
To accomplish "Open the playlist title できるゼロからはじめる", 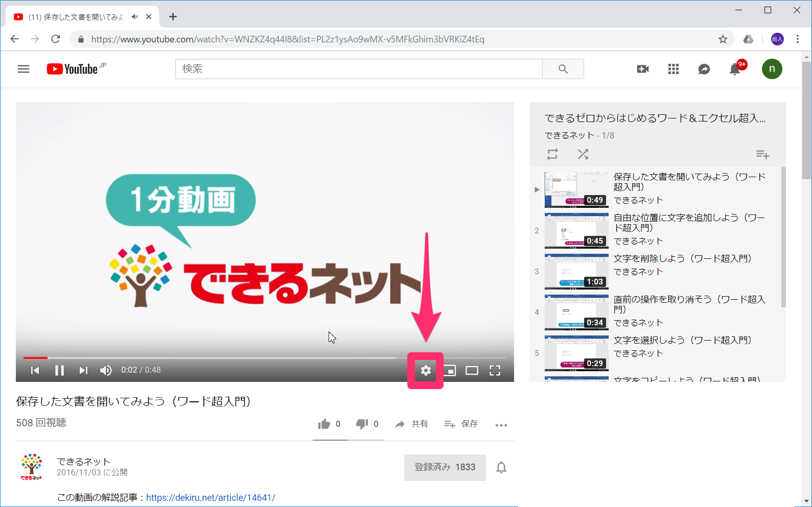I will 655,118.
